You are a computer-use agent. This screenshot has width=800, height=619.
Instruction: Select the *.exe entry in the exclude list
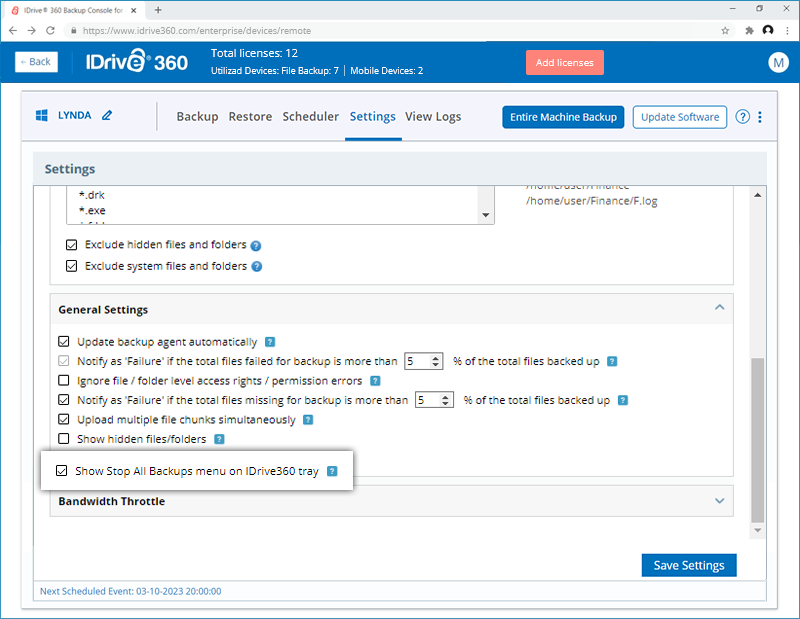click(x=92, y=211)
